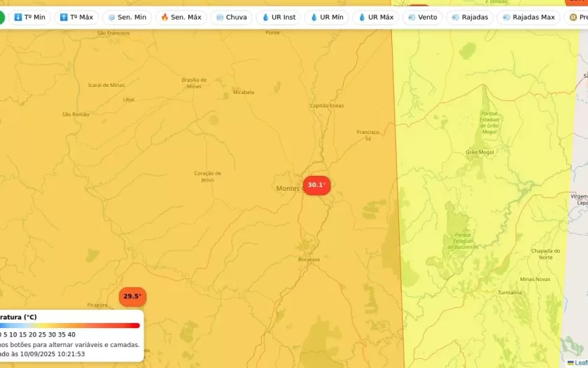The width and height of the screenshot is (588, 368).
Task: Click the Grão Mogol town label
Action: (479, 151)
